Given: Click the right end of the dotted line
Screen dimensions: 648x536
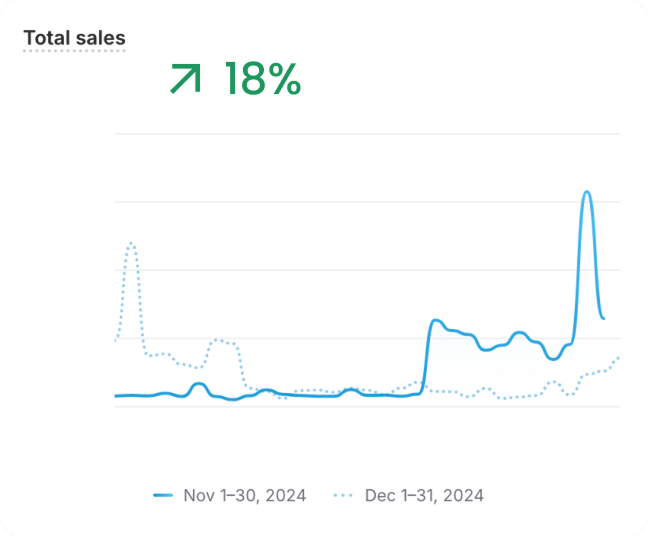Looking at the screenshot, I should click(x=619, y=357).
